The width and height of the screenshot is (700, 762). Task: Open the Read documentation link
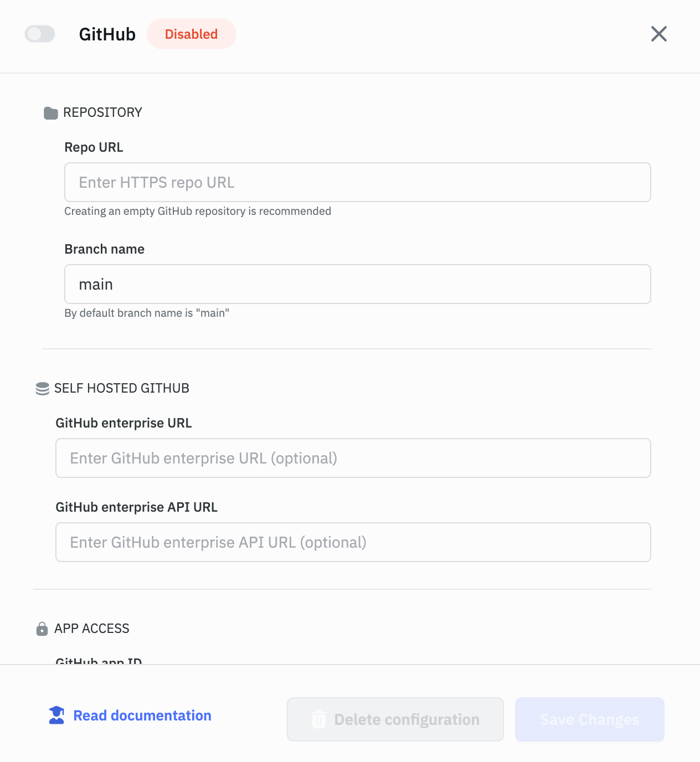pos(142,715)
